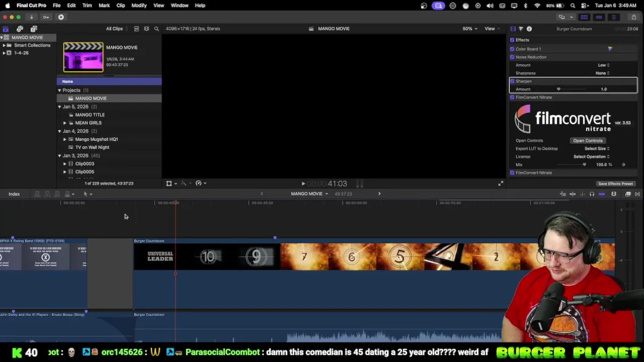This screenshot has height=362, width=644.
Task: Adjust the Sharpen Amount slider
Action: click(x=558, y=89)
